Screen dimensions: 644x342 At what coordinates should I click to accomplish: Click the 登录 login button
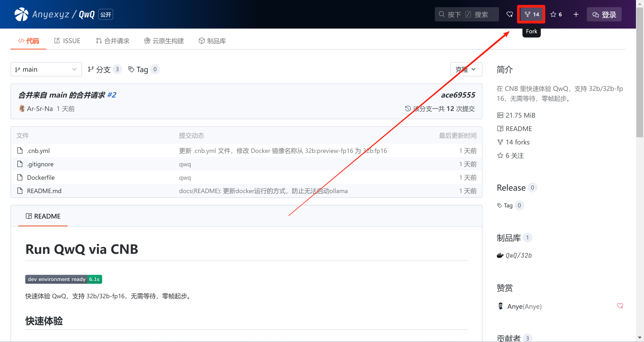pos(604,14)
